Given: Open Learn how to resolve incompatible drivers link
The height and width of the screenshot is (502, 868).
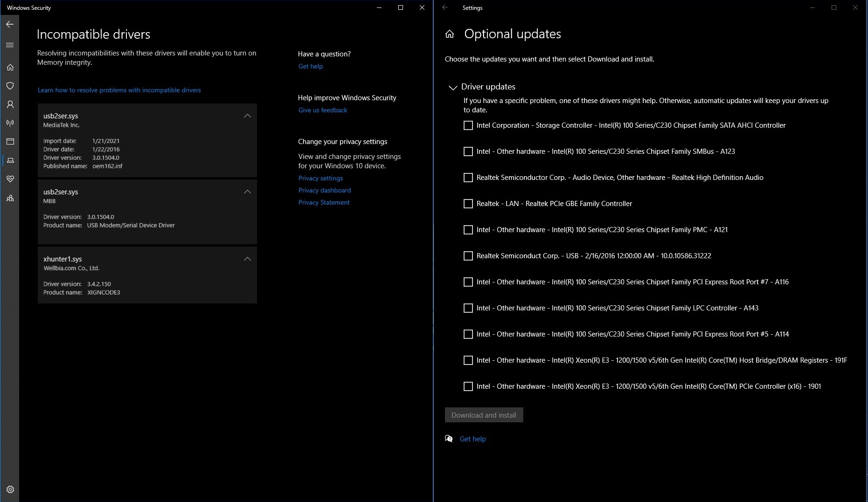Looking at the screenshot, I should click(x=119, y=90).
